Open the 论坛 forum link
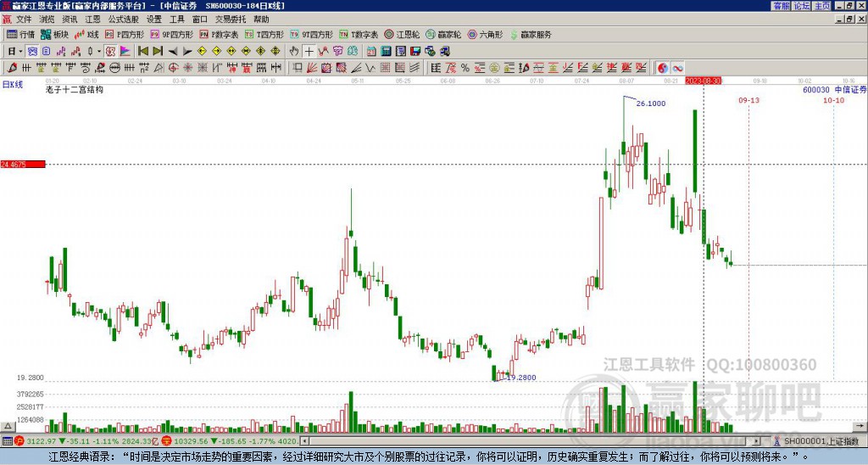868x465 pixels. [x=802, y=6]
